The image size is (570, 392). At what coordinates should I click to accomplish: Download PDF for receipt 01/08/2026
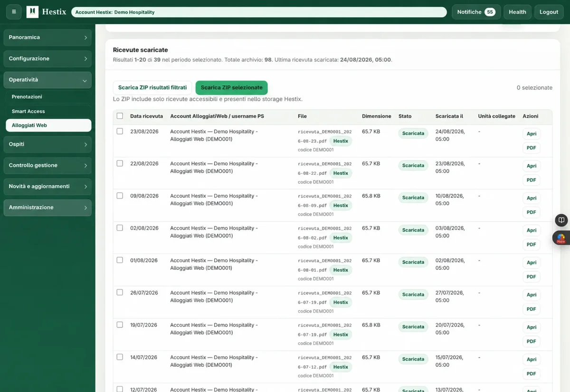pyautogui.click(x=532, y=277)
